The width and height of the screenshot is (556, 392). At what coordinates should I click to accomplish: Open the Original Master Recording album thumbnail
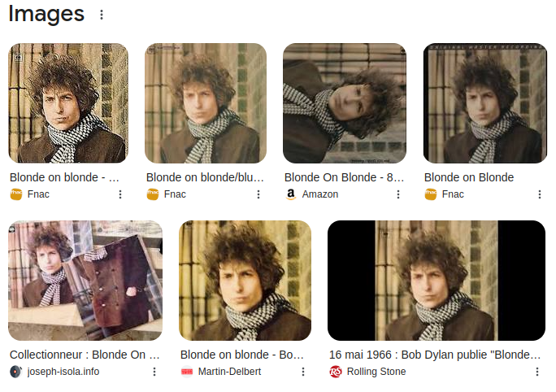[x=483, y=103]
